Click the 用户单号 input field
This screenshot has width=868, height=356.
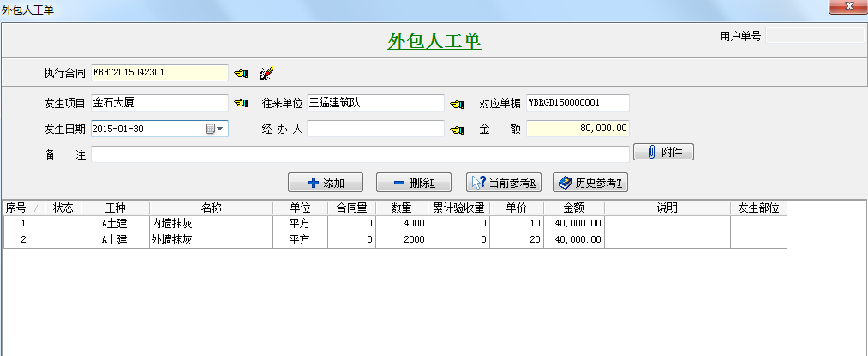pyautogui.click(x=814, y=36)
